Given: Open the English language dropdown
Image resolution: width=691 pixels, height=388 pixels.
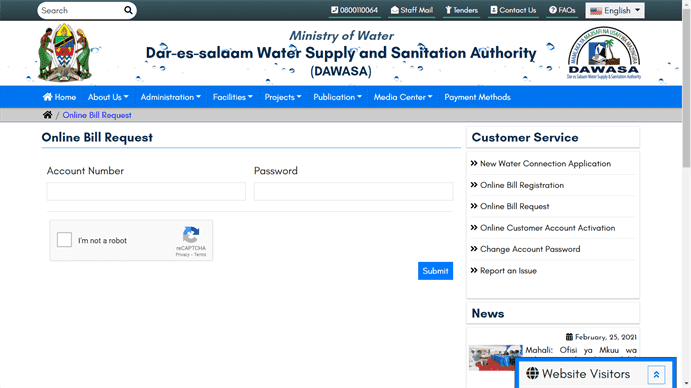Looking at the screenshot, I should 615,11.
